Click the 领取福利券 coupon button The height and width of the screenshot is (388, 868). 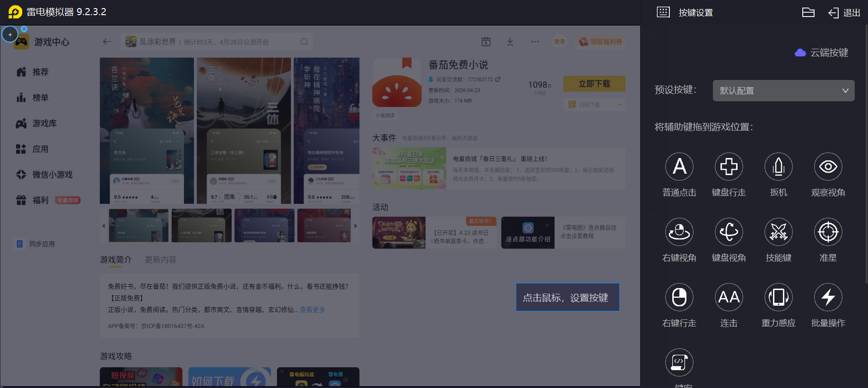point(601,42)
